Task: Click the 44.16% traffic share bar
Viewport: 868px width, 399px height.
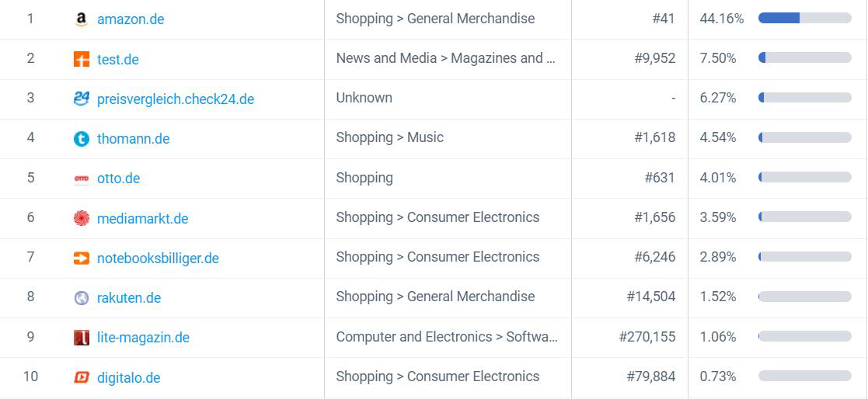Action: 804,18
